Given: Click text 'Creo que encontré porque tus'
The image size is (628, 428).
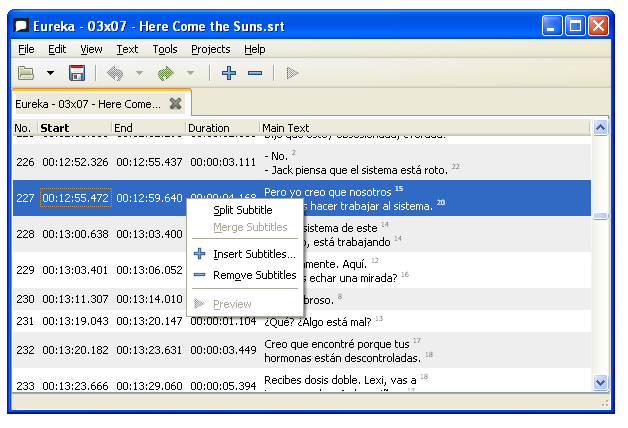Looking at the screenshot, I should [x=337, y=344].
